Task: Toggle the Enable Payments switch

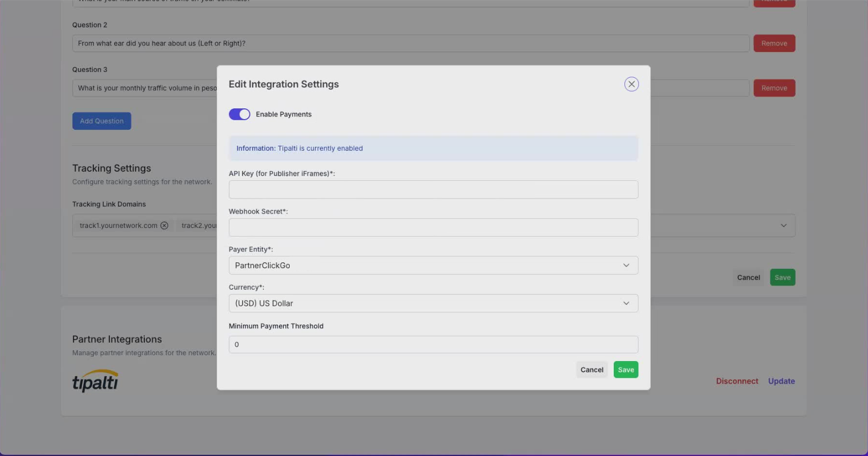Action: pyautogui.click(x=239, y=114)
